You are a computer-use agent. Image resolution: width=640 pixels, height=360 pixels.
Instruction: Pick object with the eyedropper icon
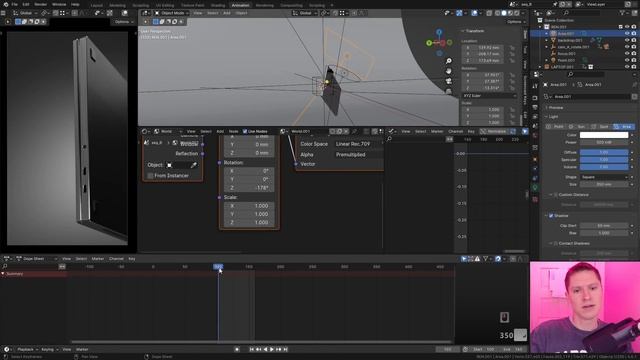pos(193,165)
